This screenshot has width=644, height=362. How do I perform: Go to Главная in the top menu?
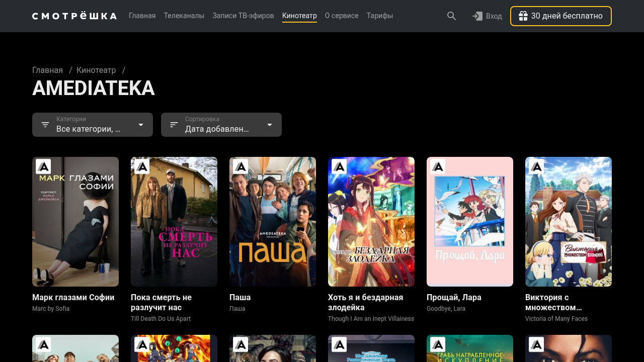pyautogui.click(x=142, y=16)
